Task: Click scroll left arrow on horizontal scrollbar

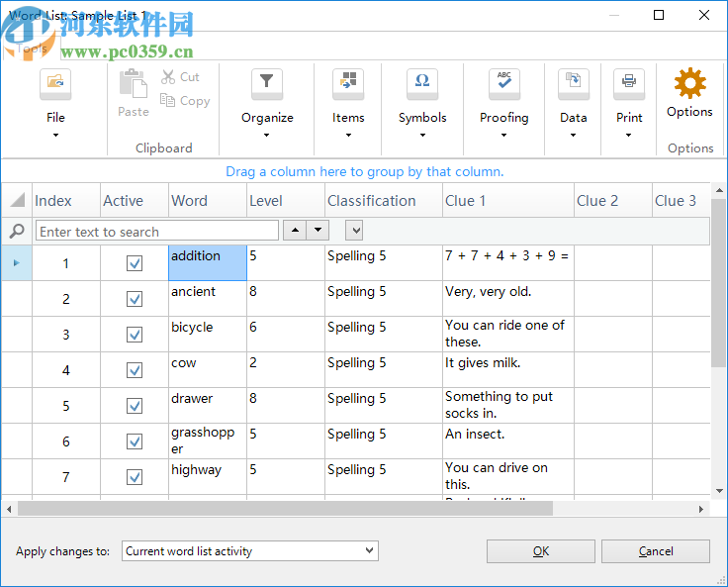Action: coord(9,509)
